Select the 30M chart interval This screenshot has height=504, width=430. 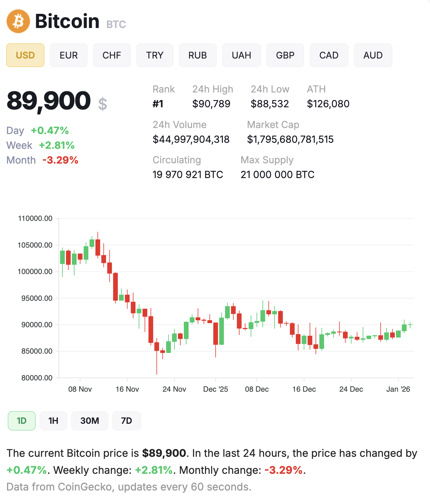pos(90,420)
